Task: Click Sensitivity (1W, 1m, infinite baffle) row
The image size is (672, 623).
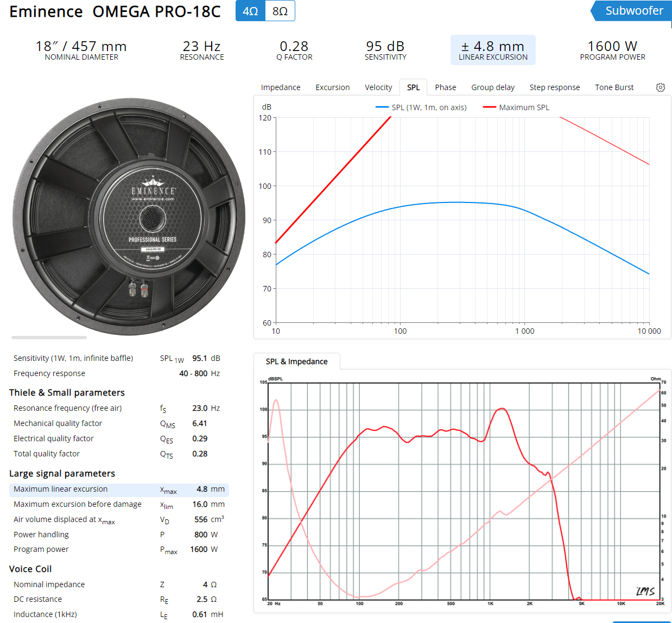Action: 119,359
